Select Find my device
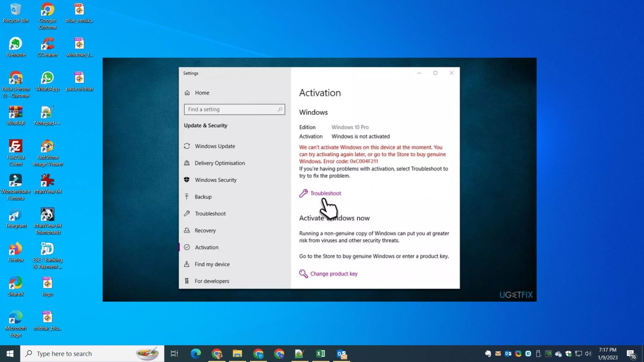The width and height of the screenshot is (644, 362). (x=212, y=264)
